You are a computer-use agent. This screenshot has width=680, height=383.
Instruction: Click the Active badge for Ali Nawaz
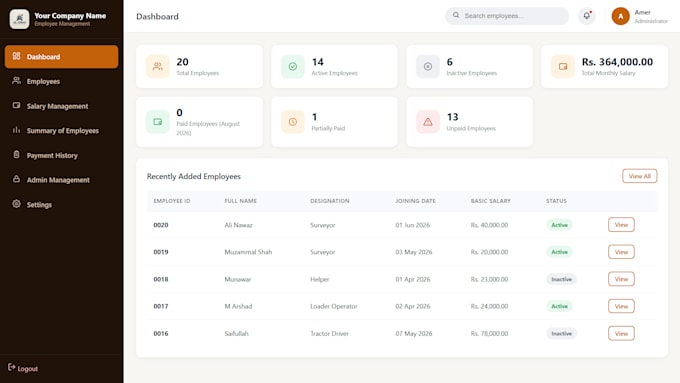pyautogui.click(x=559, y=225)
